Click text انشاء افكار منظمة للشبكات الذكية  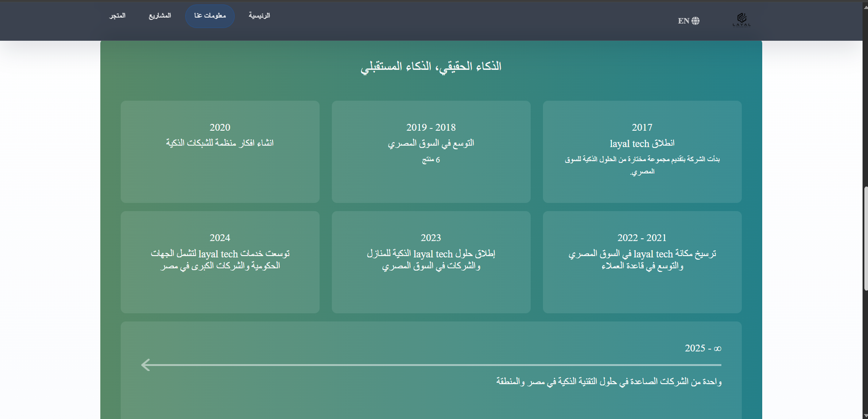click(x=220, y=143)
